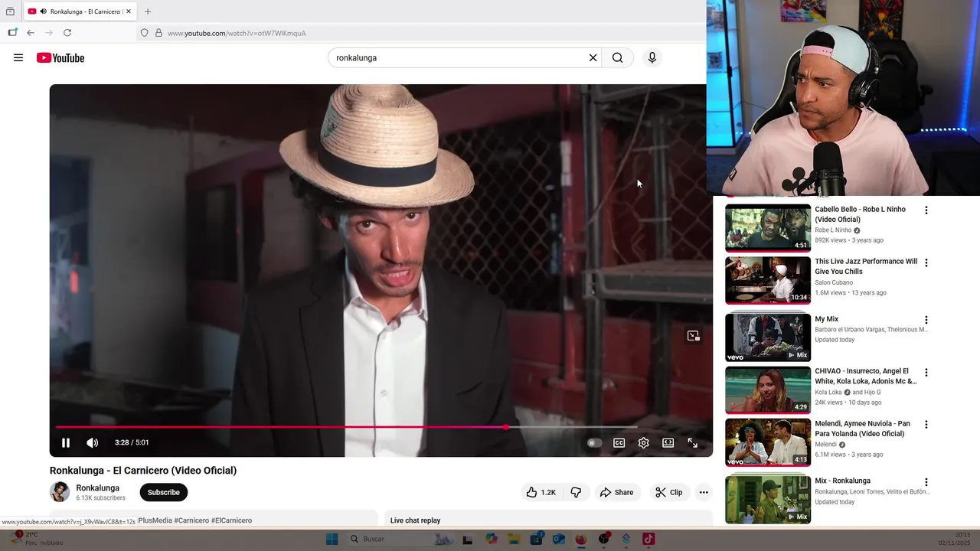Viewport: 980px width, 551px height.
Task: Open a new browser tab
Action: click(x=148, y=11)
